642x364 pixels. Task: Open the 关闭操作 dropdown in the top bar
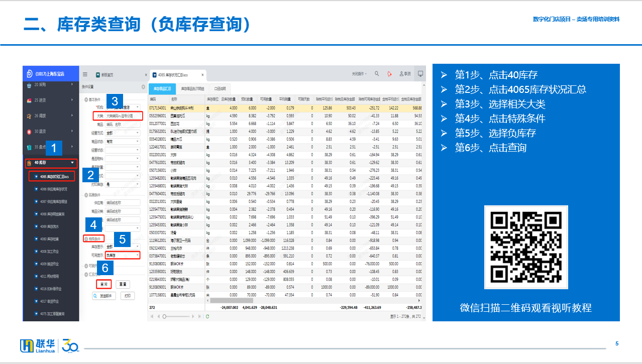click(x=360, y=74)
